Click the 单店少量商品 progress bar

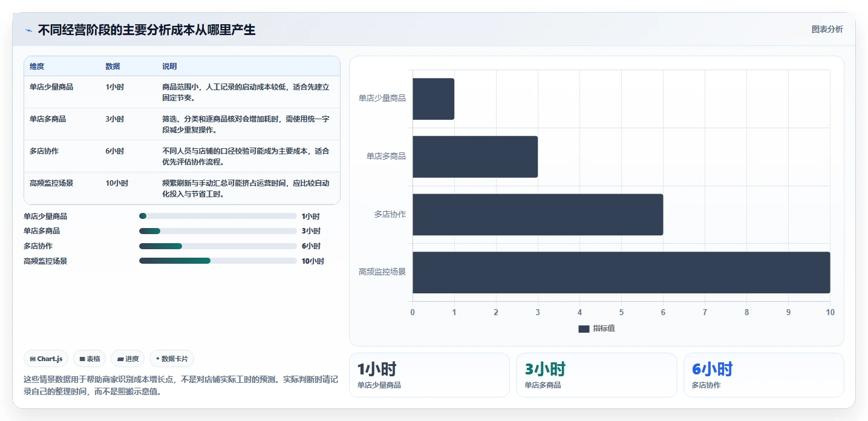(218, 216)
